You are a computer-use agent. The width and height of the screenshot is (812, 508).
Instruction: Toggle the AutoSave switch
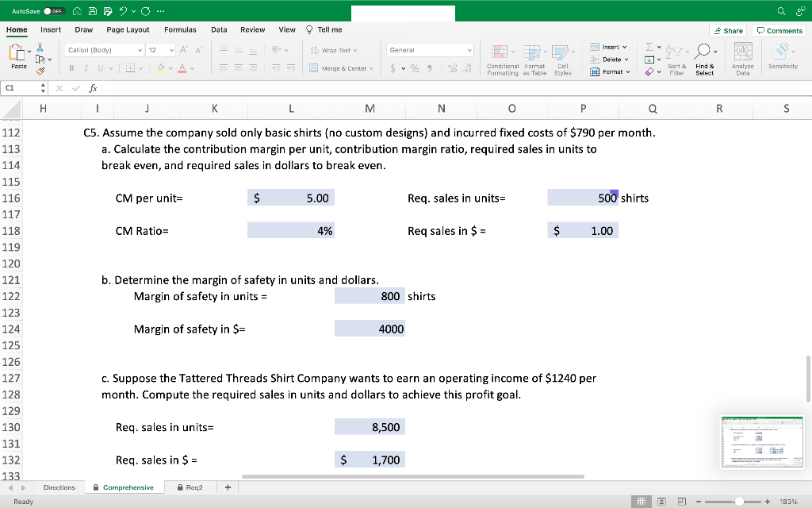click(54, 11)
